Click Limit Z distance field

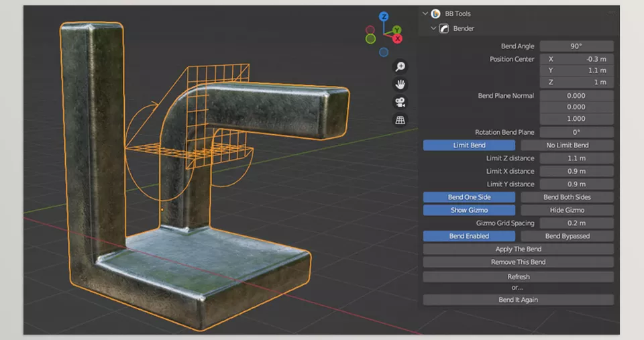click(x=577, y=158)
